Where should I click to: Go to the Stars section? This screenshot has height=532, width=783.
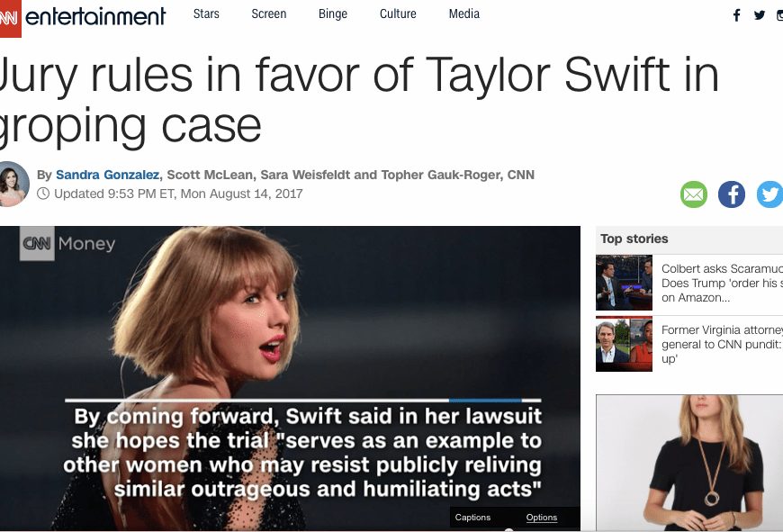(x=206, y=14)
